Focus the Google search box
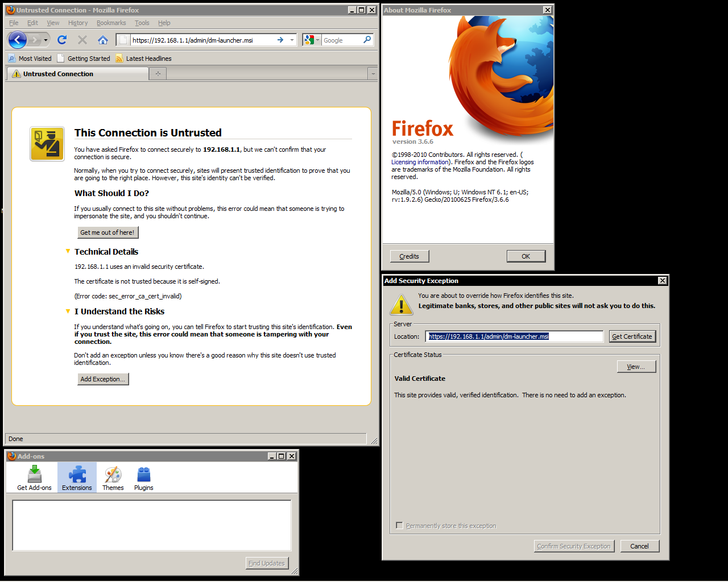Image resolution: width=728 pixels, height=582 pixels. tap(341, 40)
